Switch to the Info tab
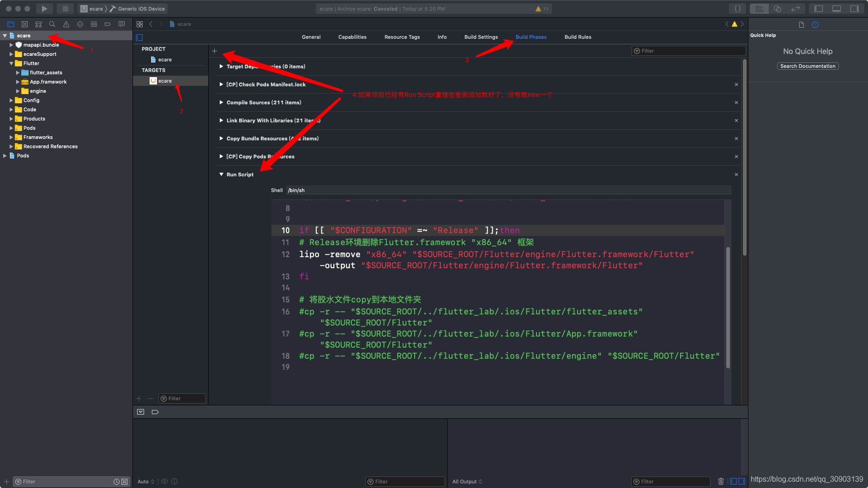This screenshot has width=868, height=488. 442,37
